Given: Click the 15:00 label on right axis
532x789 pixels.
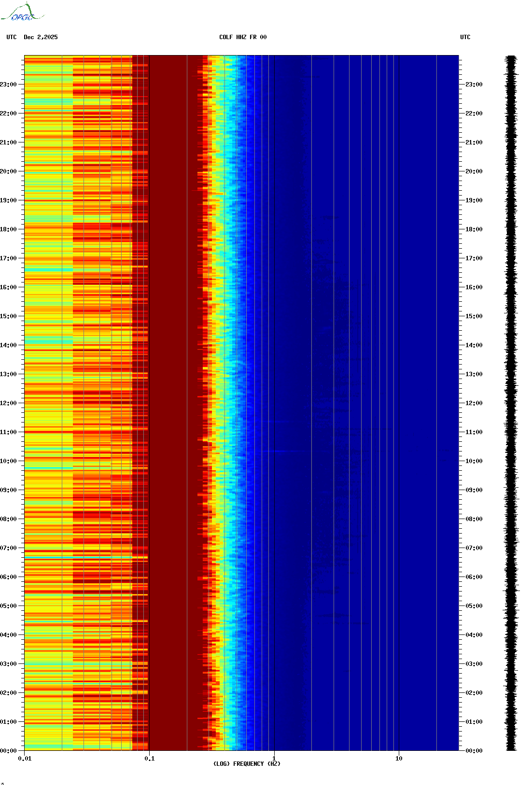Looking at the screenshot, I should click(473, 316).
